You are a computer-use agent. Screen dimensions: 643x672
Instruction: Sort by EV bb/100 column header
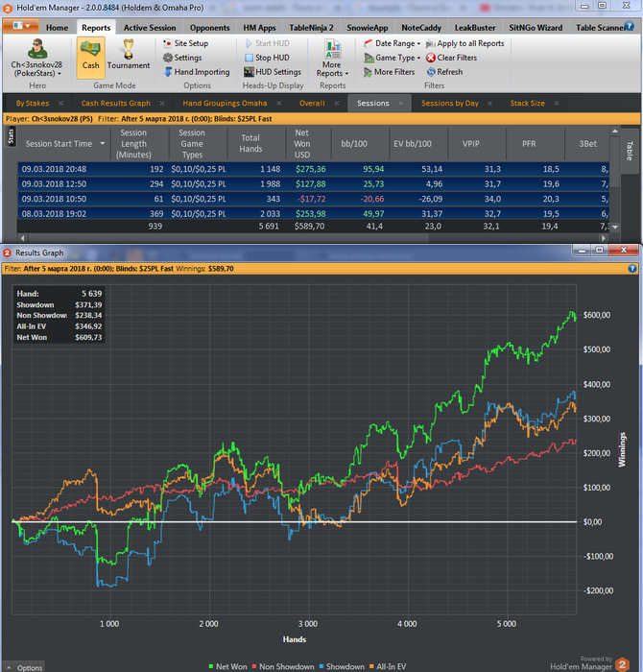point(413,144)
